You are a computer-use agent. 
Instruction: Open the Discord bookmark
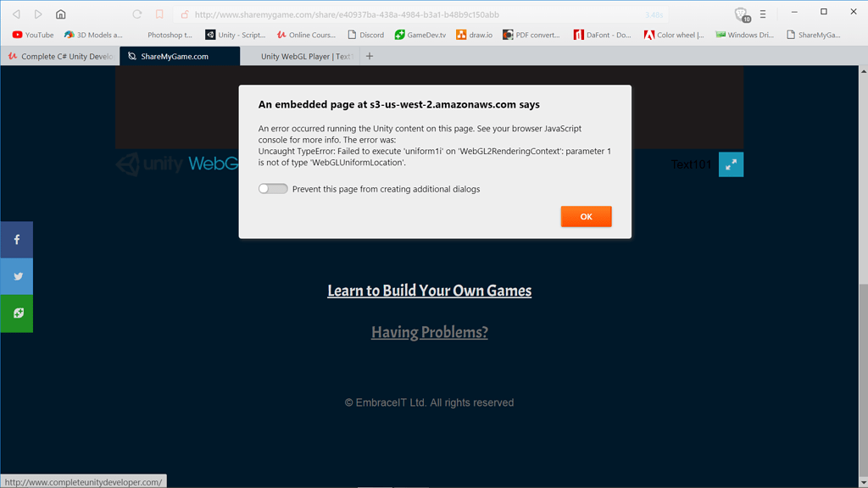(370, 35)
